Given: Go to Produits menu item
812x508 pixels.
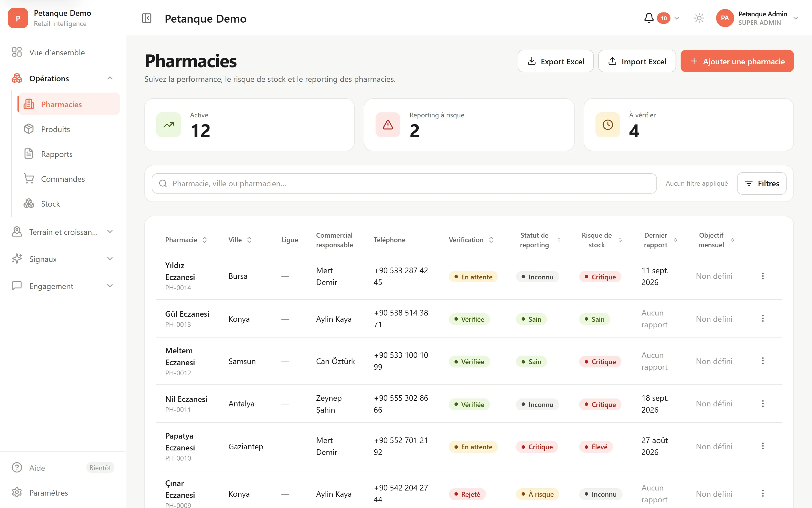Looking at the screenshot, I should tap(69, 129).
